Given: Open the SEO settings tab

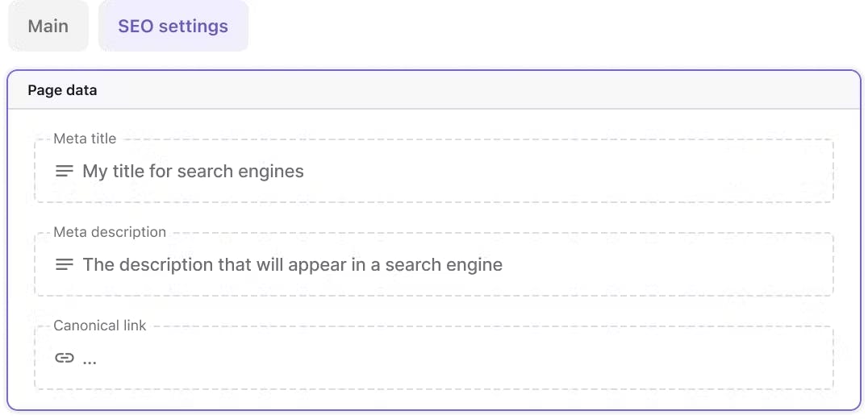Looking at the screenshot, I should point(173,27).
